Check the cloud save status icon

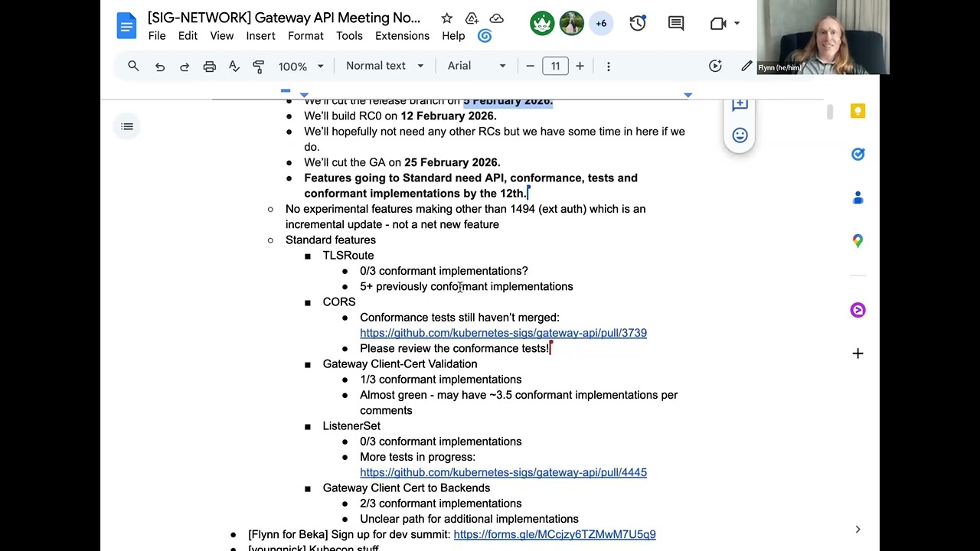pyautogui.click(x=496, y=18)
